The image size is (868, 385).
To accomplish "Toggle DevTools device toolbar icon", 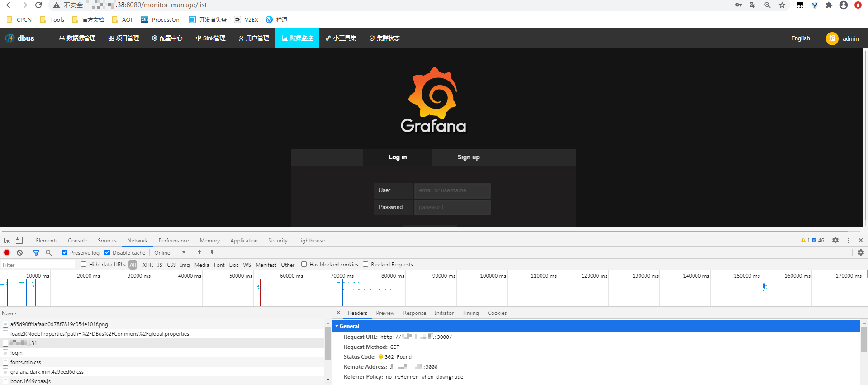I will point(19,240).
